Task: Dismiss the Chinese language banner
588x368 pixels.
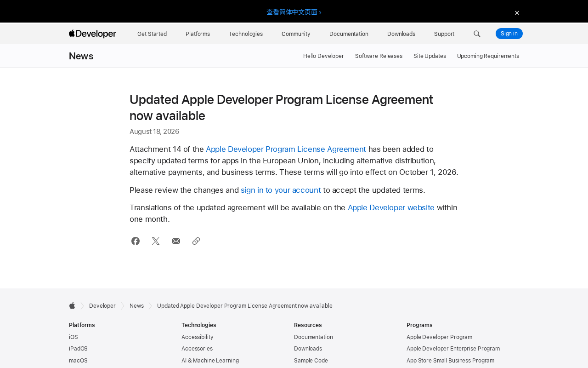Action: pyautogui.click(x=517, y=13)
